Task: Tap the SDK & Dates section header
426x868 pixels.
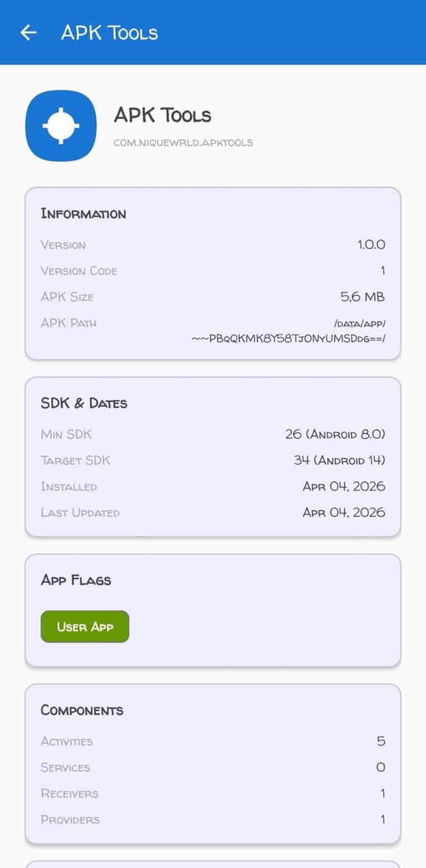Action: [x=82, y=403]
